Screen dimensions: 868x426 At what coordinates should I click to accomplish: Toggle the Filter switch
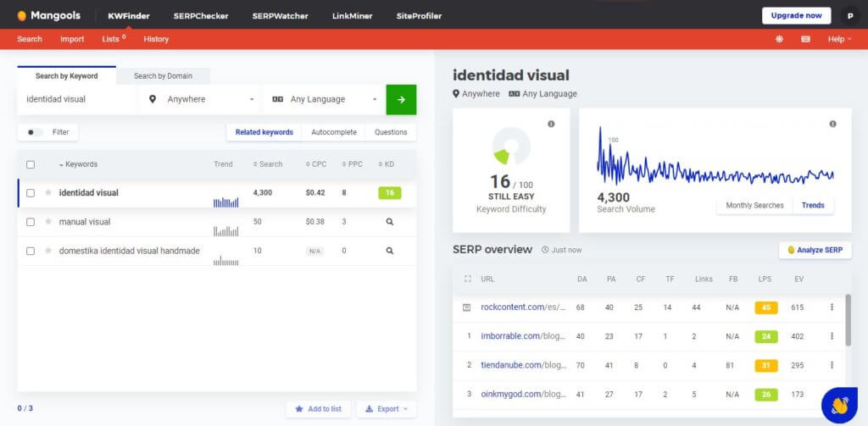34,132
